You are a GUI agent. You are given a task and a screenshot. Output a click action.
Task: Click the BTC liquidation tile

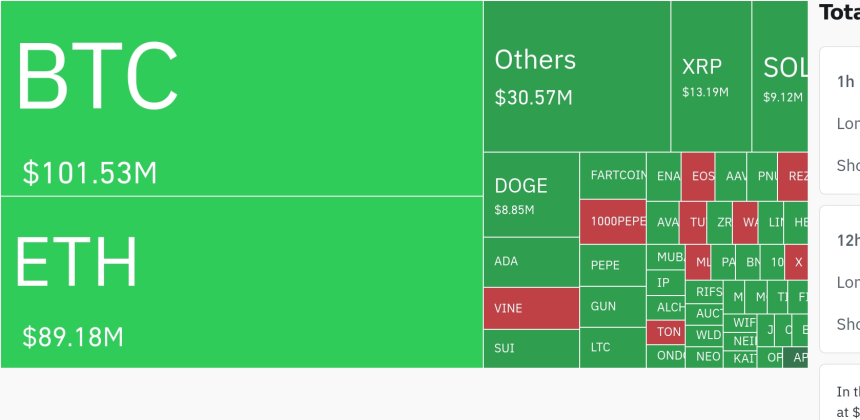pyautogui.click(x=241, y=98)
